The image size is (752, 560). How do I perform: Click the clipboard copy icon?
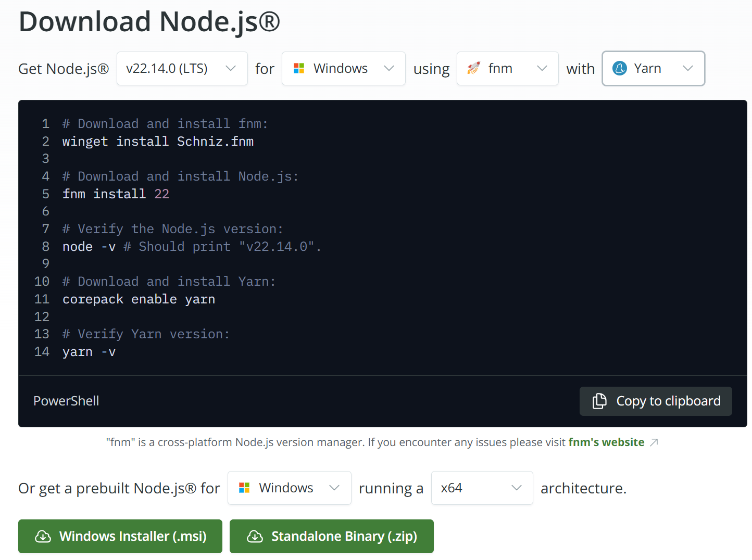599,401
